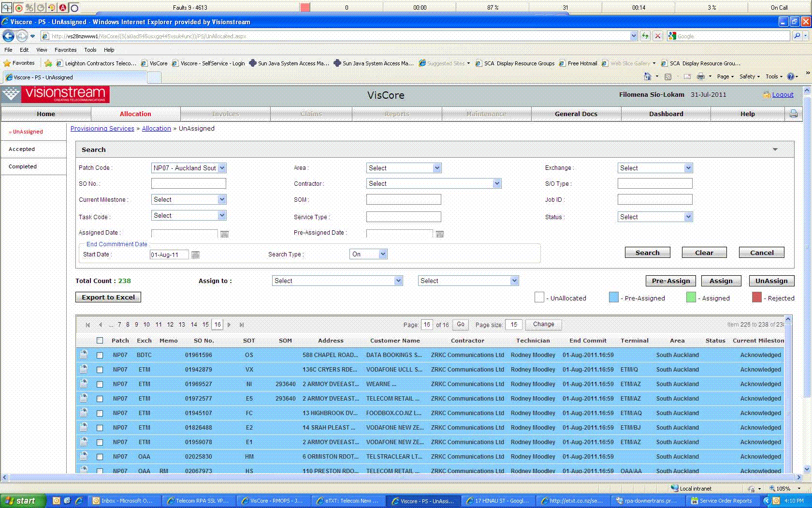Go to the last page of results
The width and height of the screenshot is (812, 508).
pyautogui.click(x=242, y=325)
